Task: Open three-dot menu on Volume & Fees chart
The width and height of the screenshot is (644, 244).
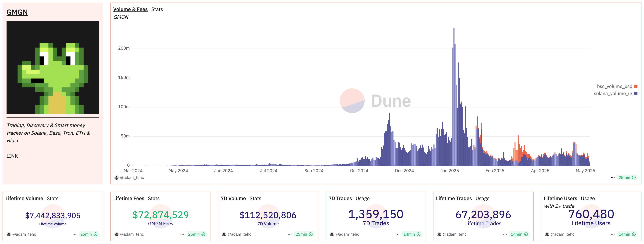Action: (612, 178)
